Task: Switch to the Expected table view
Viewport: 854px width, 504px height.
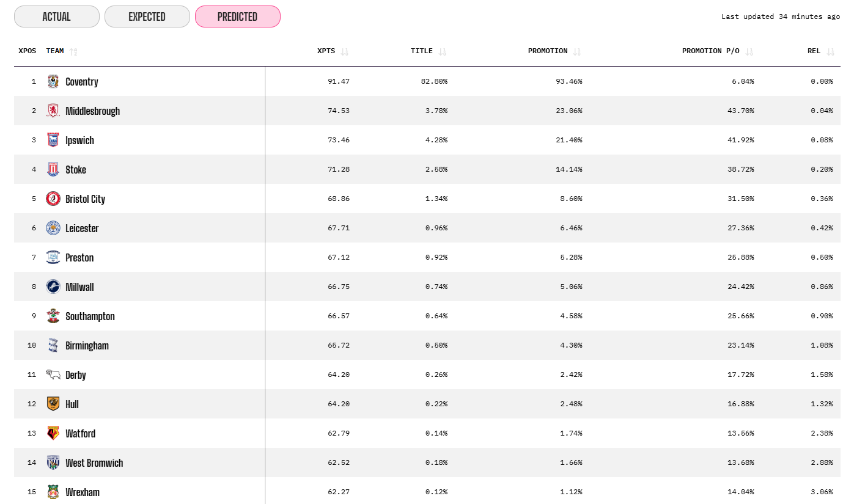Action: pos(147,16)
